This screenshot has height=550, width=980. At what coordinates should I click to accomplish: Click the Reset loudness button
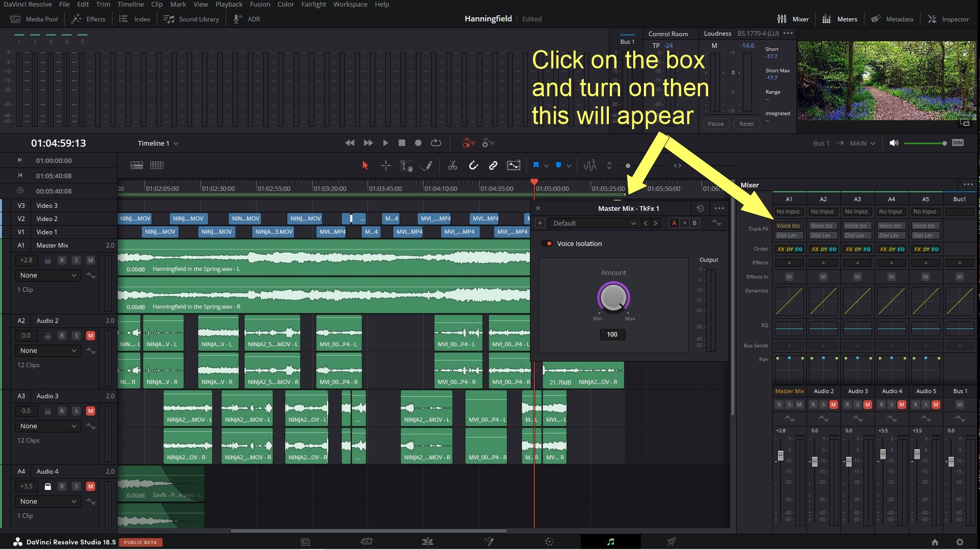(x=746, y=124)
